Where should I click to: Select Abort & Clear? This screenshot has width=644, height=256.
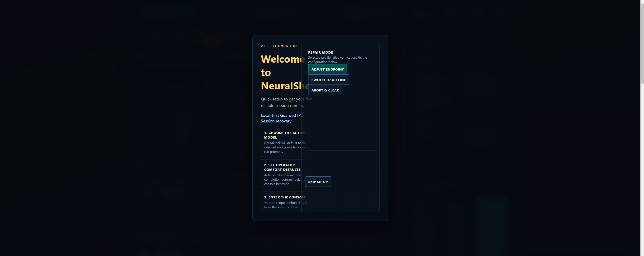point(325,90)
